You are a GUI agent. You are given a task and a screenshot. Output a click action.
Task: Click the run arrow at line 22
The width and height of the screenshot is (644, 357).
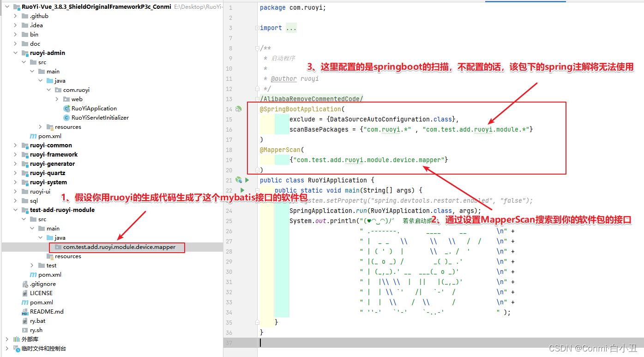point(242,190)
